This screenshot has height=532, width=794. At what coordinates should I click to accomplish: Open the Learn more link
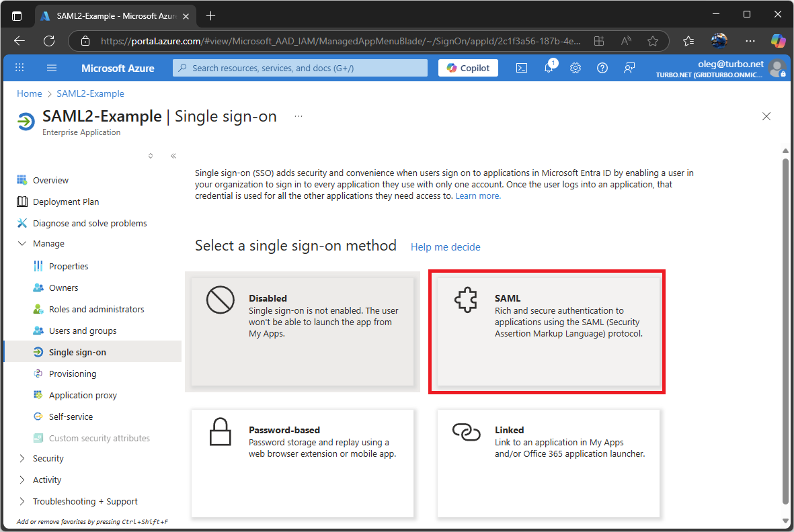[477, 195]
